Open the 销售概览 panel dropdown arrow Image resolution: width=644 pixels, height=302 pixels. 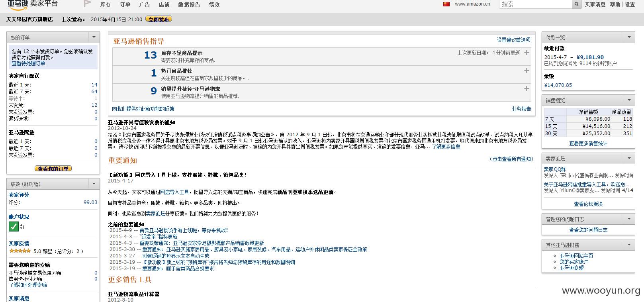pos(629,100)
